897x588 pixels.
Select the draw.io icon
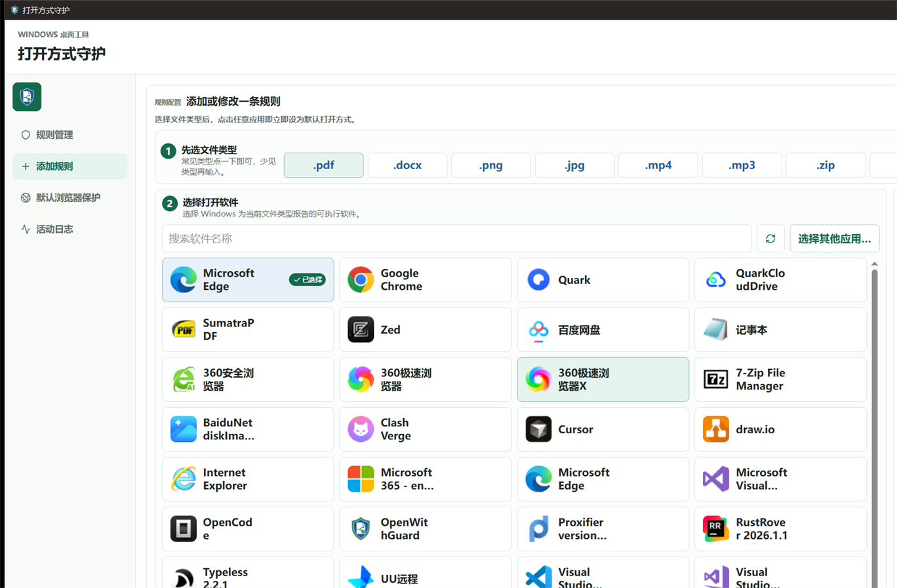click(715, 429)
